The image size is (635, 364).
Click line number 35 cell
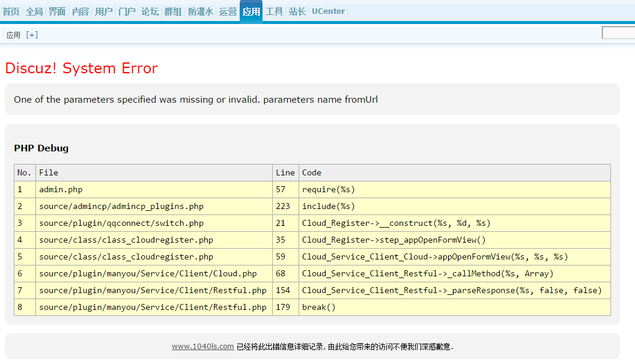coord(285,240)
